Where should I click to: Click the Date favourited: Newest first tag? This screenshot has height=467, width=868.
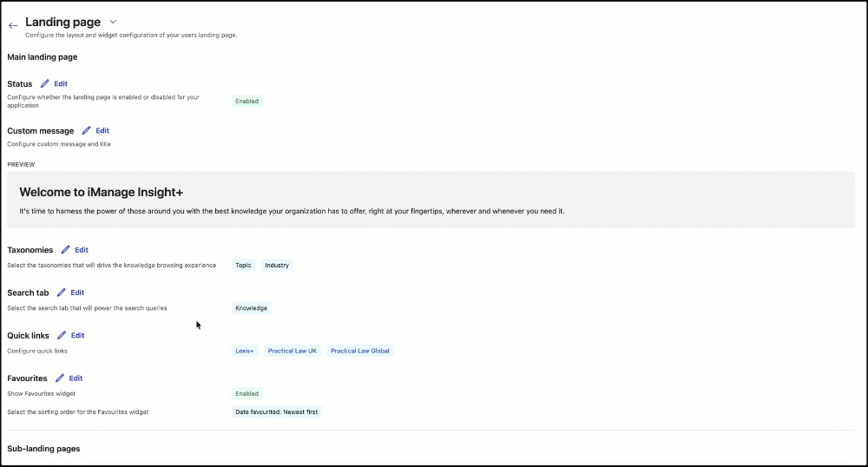coord(277,412)
